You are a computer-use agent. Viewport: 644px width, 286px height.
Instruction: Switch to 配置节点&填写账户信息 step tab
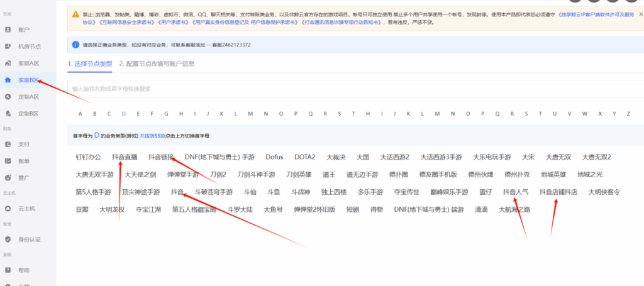pos(157,64)
